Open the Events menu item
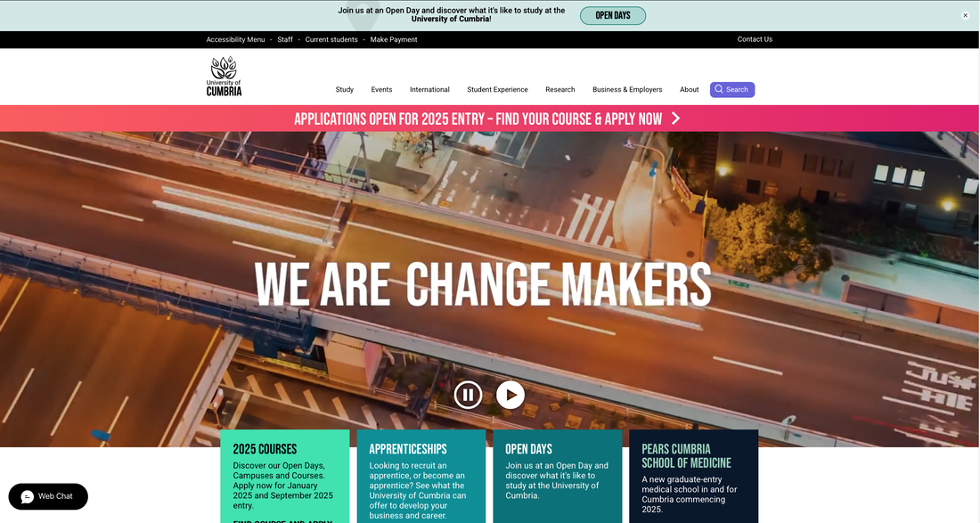980x523 pixels. click(381, 89)
